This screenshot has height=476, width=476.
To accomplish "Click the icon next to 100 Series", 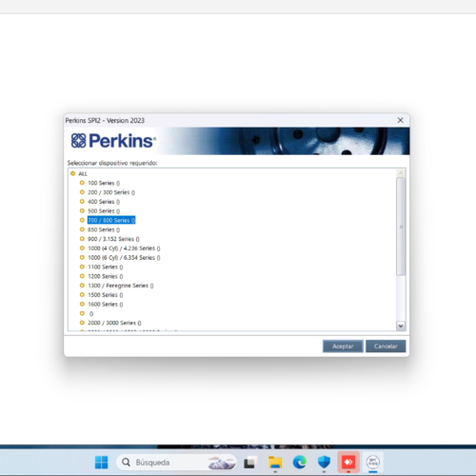I will pos(82,183).
